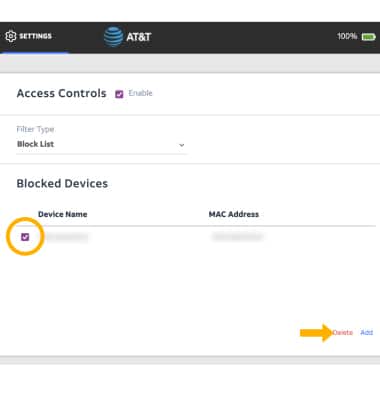Toggle the Access Controls Enable checkbox
Image resolution: width=380 pixels, height=400 pixels.
[119, 94]
